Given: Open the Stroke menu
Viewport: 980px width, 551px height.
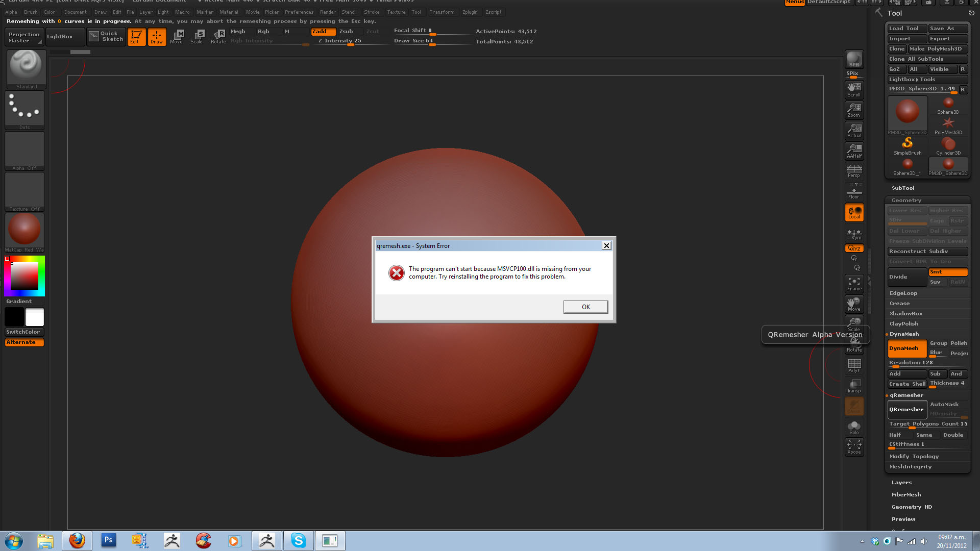Looking at the screenshot, I should pyautogui.click(x=372, y=12).
